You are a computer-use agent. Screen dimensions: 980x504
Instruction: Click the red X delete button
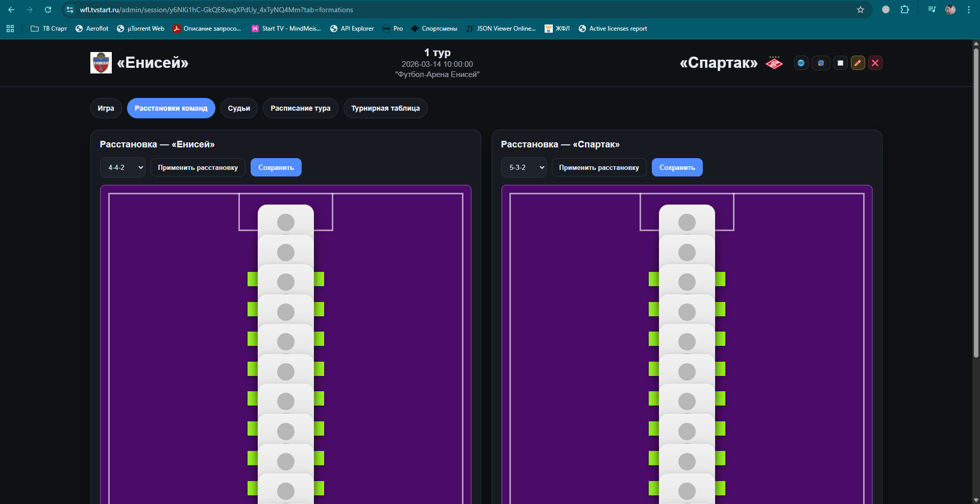[875, 63]
